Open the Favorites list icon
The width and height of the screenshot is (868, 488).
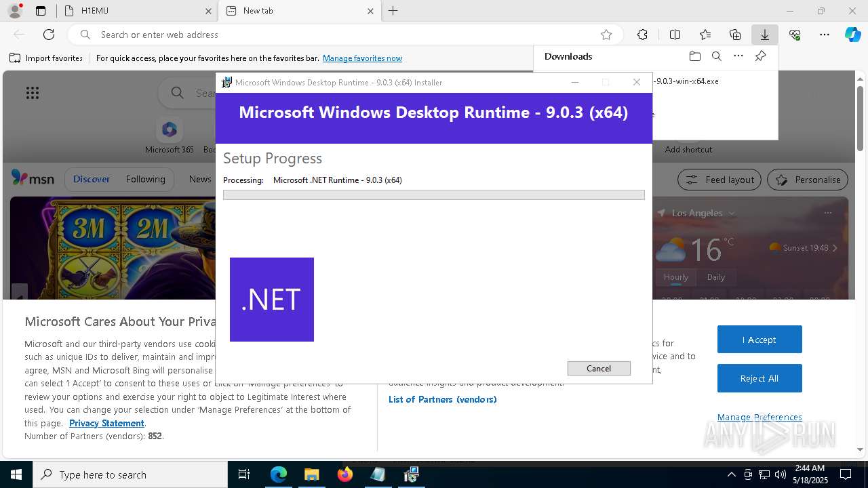click(x=705, y=35)
